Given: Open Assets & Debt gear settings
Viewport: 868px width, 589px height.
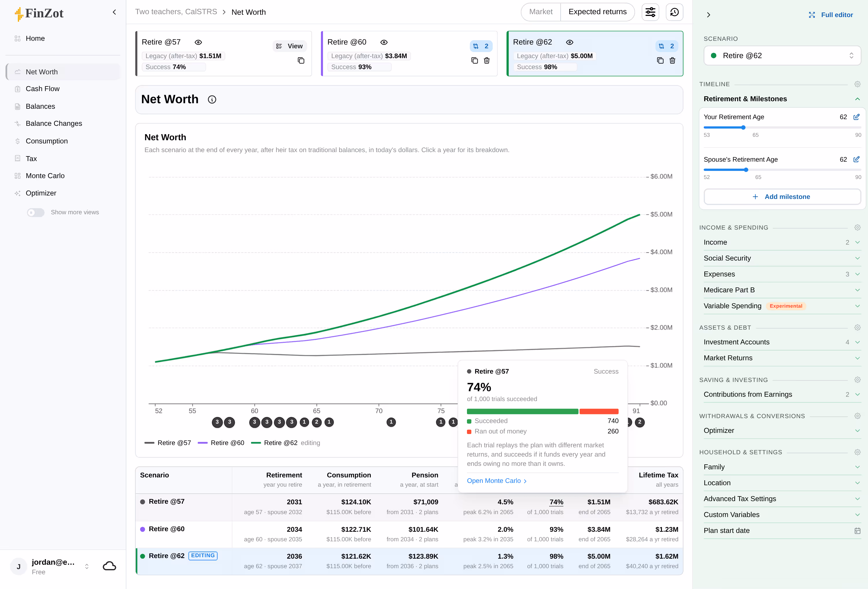Looking at the screenshot, I should coord(858,328).
